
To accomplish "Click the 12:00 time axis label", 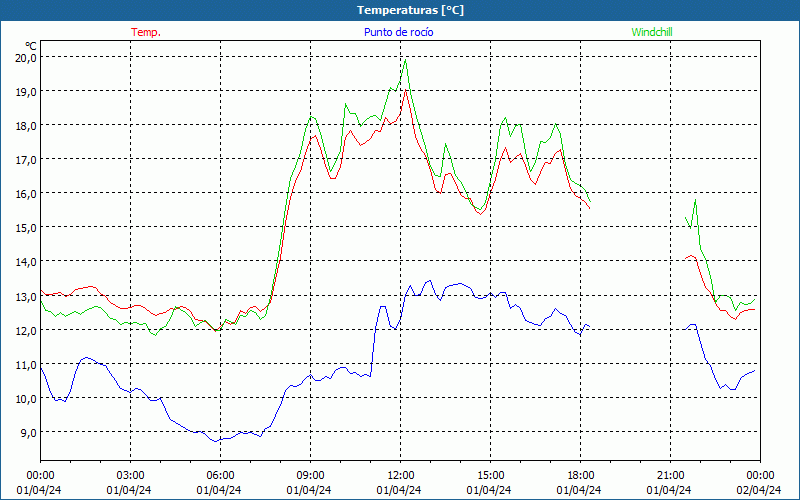I will [x=401, y=476].
